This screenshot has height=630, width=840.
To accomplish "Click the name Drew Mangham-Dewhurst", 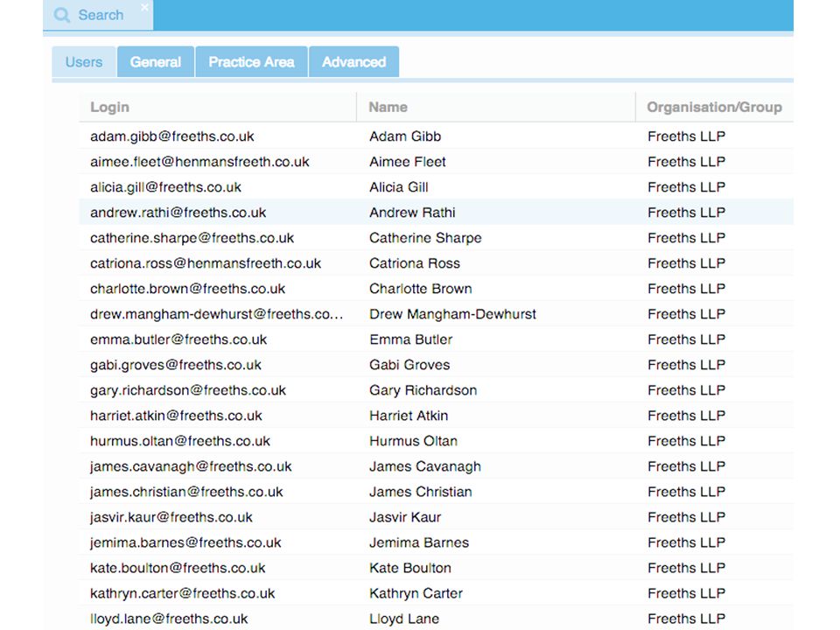I will click(x=452, y=314).
